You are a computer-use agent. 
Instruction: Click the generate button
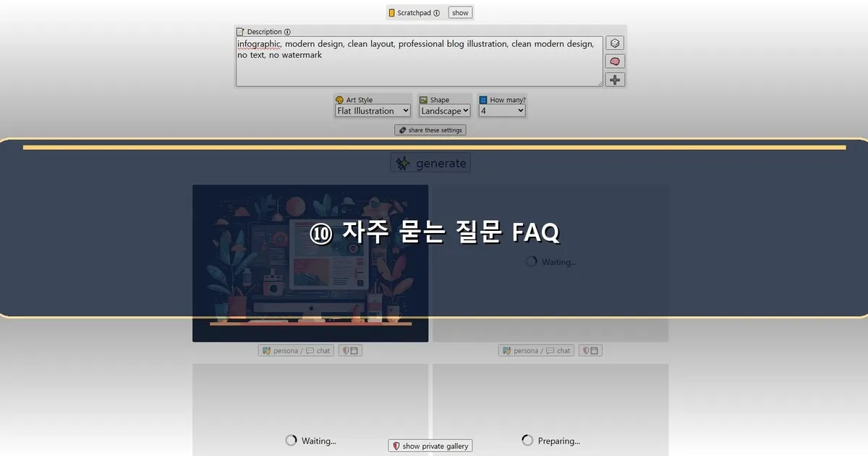pyautogui.click(x=430, y=163)
